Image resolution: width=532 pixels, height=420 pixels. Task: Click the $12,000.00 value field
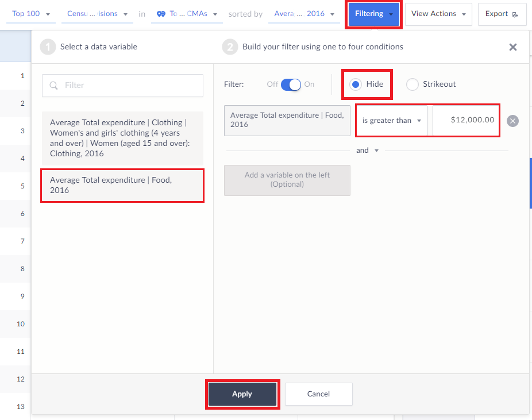pos(466,121)
